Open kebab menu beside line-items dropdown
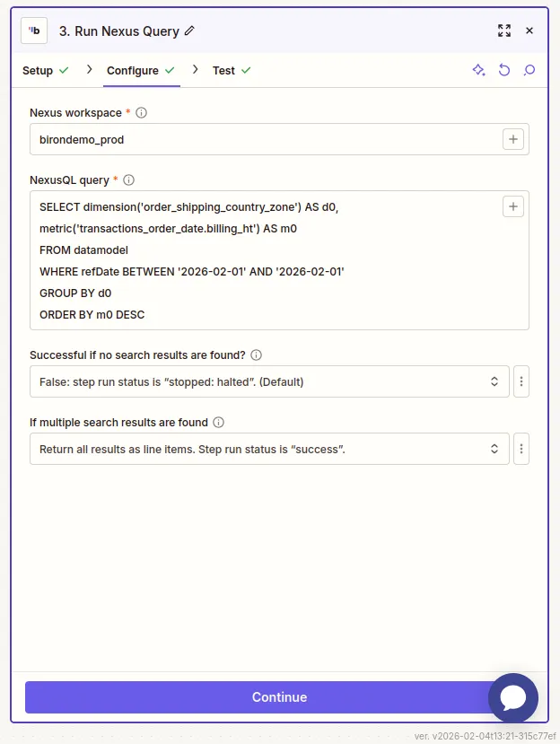This screenshot has height=744, width=560. 521,449
